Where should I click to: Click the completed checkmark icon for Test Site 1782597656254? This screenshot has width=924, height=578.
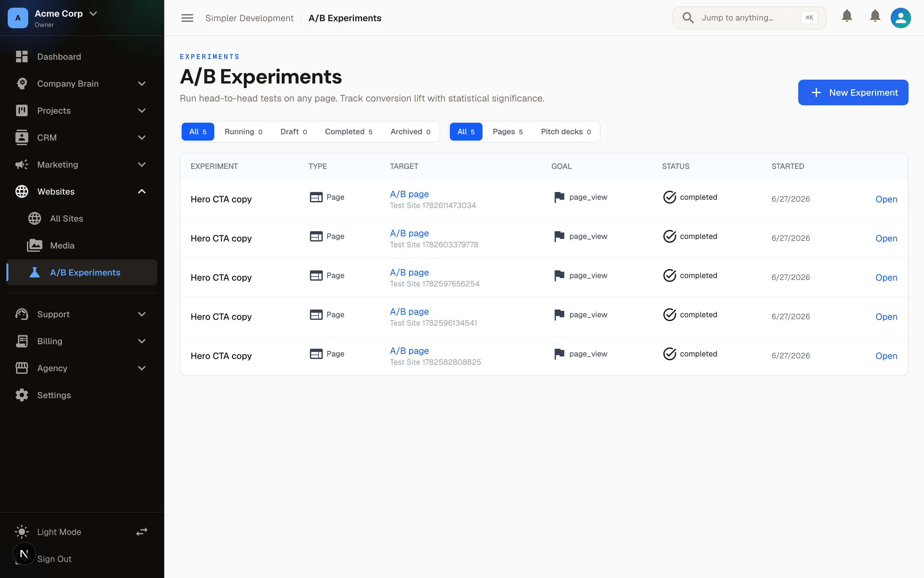tap(670, 276)
